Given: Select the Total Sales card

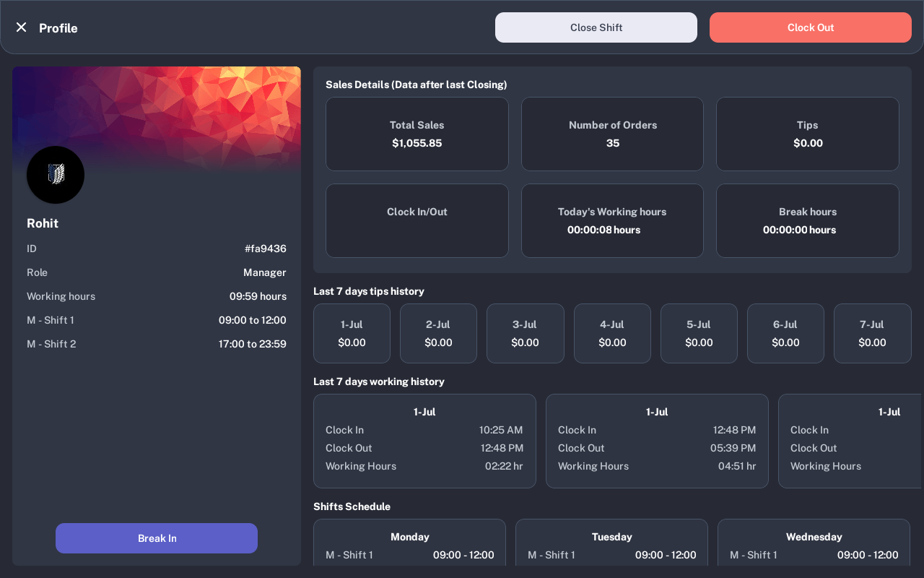Looking at the screenshot, I should (417, 134).
